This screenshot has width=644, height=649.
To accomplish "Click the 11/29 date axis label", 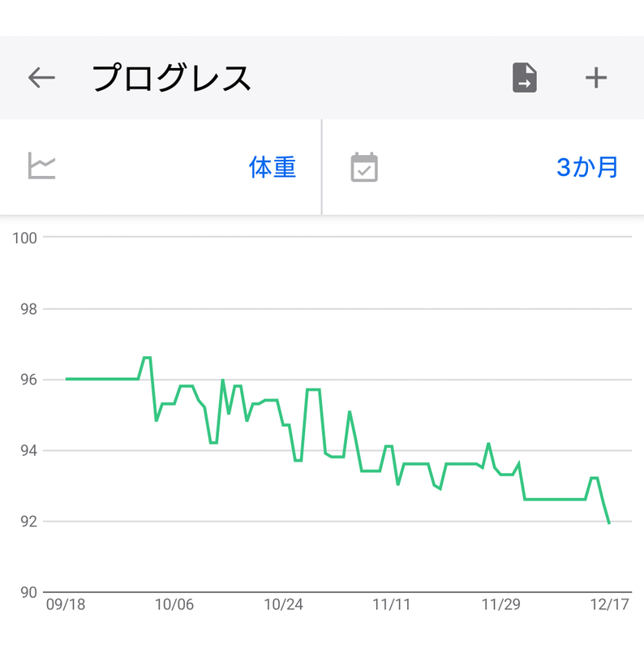I will point(500,604).
